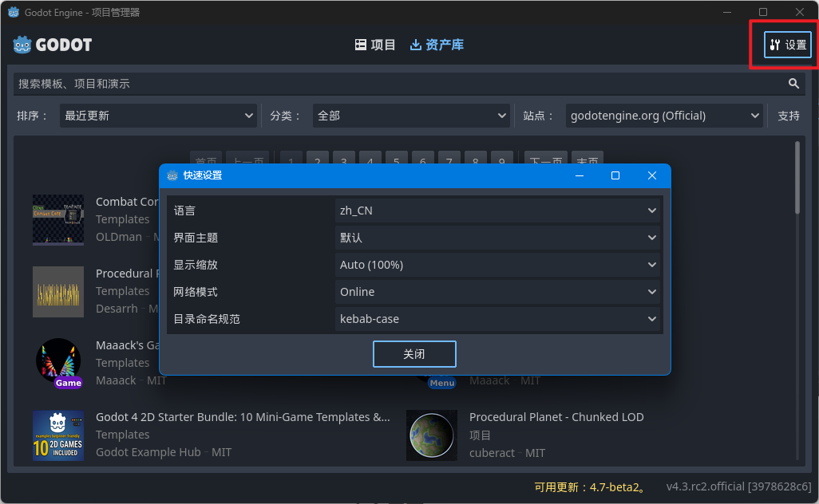819x504 pixels.
Task: Maximize the Godot Engine main window
Action: click(x=763, y=12)
